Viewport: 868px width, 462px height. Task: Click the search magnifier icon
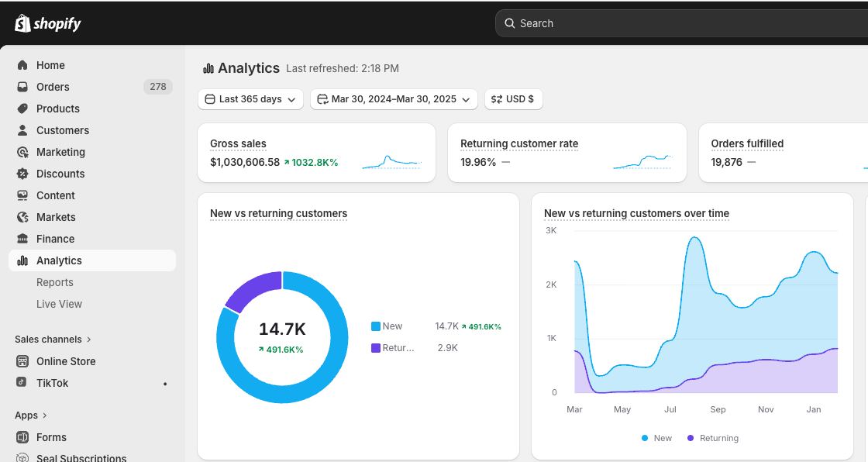(510, 23)
